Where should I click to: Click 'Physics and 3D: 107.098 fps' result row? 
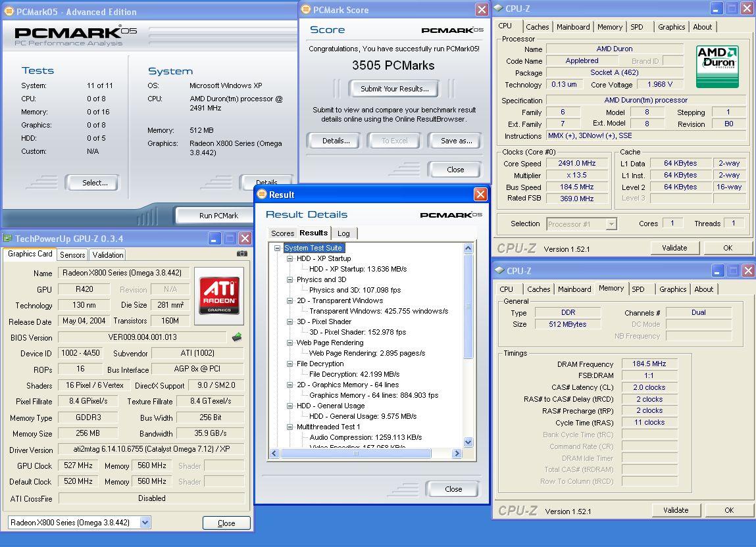[x=355, y=290]
